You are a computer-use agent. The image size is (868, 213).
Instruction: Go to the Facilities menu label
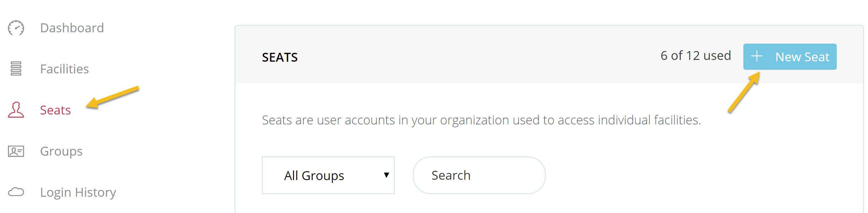click(x=65, y=69)
